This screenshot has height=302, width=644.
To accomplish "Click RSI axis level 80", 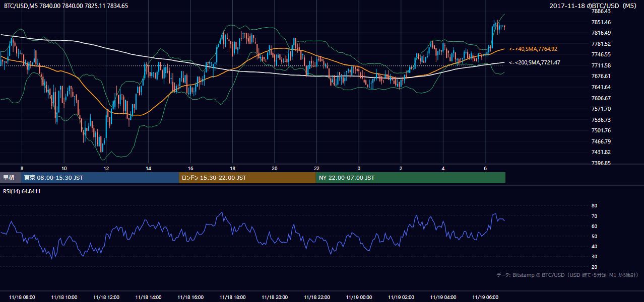I will [594, 206].
